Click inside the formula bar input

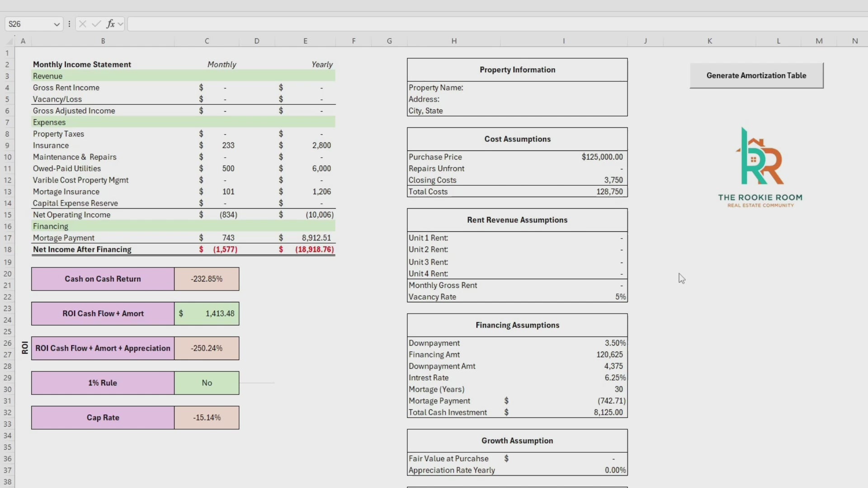[x=452, y=24]
